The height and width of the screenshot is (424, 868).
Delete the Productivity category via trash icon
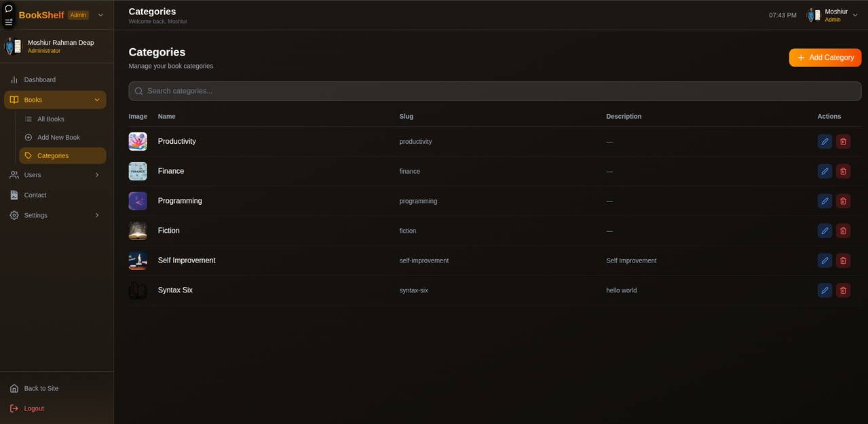[843, 141]
